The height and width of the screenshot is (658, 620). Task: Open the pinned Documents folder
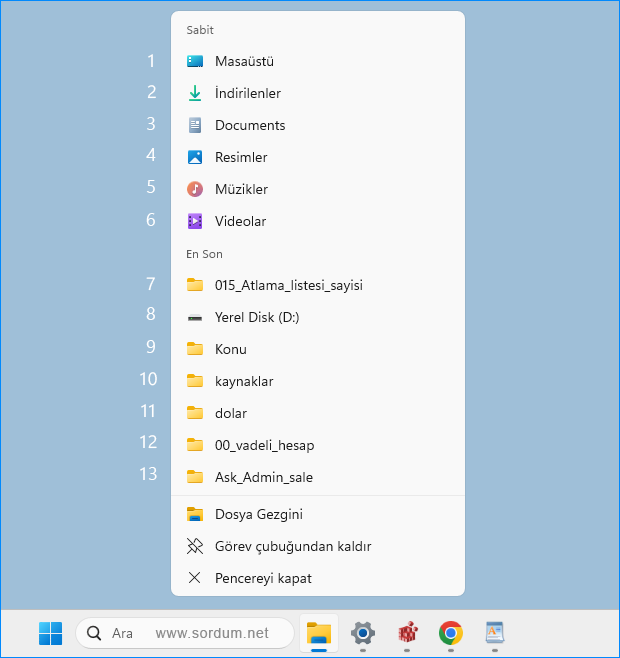click(x=318, y=125)
